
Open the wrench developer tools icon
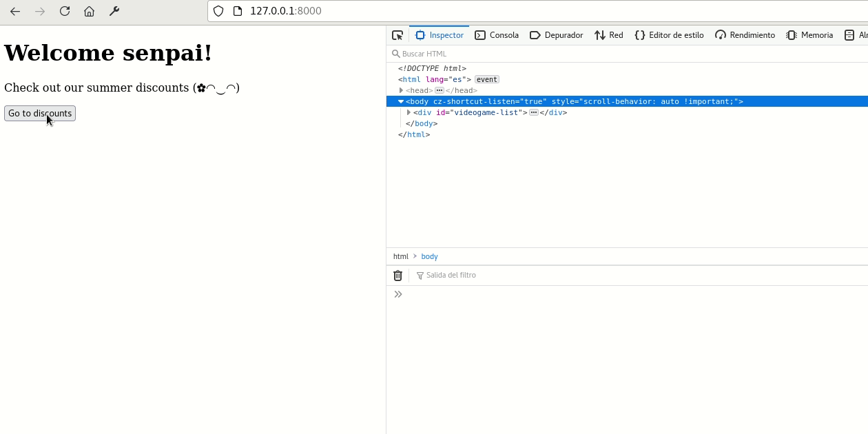(x=114, y=11)
